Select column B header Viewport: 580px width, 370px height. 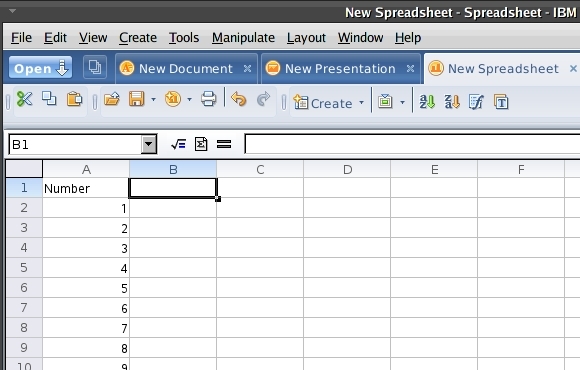click(x=173, y=169)
